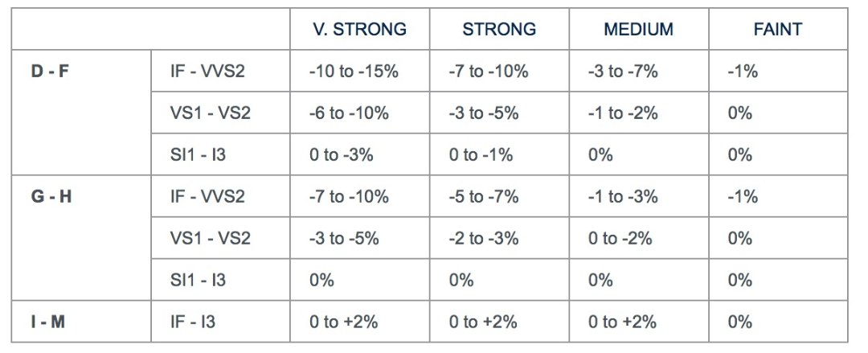Select the STRONG column header
The image size is (868, 353).
tap(498, 30)
